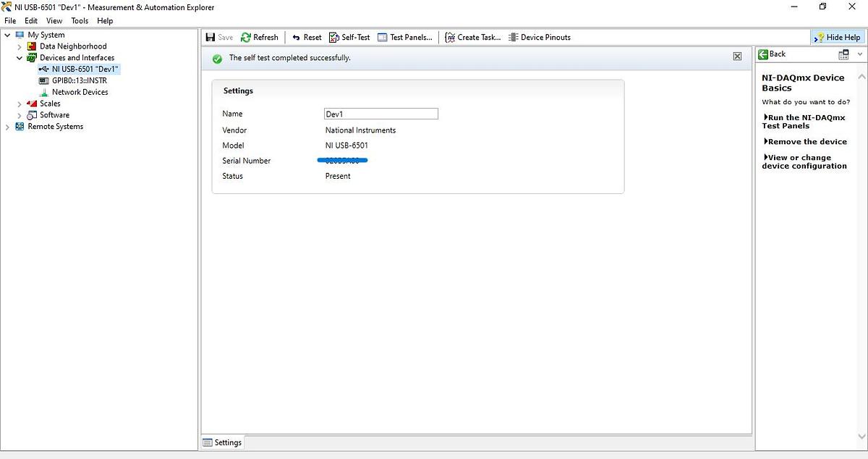Screen dimensions: 868x459
Task: Click the Name input field containing Dev1
Action: (381, 114)
